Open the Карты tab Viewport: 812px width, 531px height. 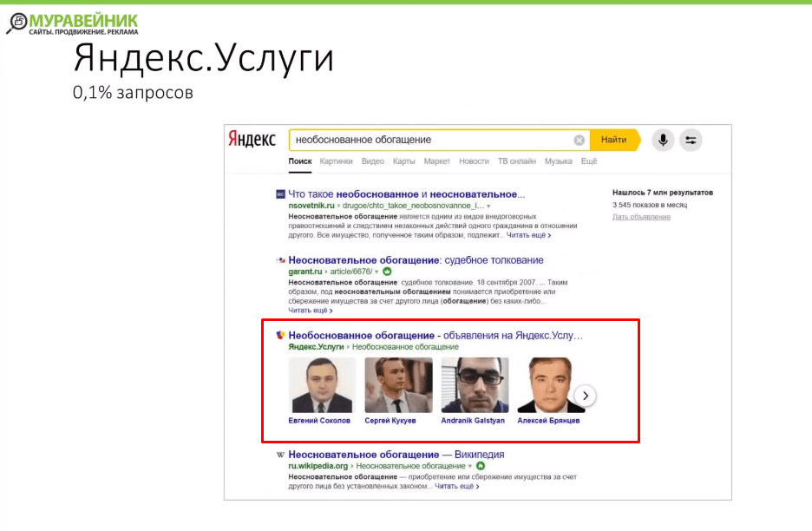click(404, 161)
